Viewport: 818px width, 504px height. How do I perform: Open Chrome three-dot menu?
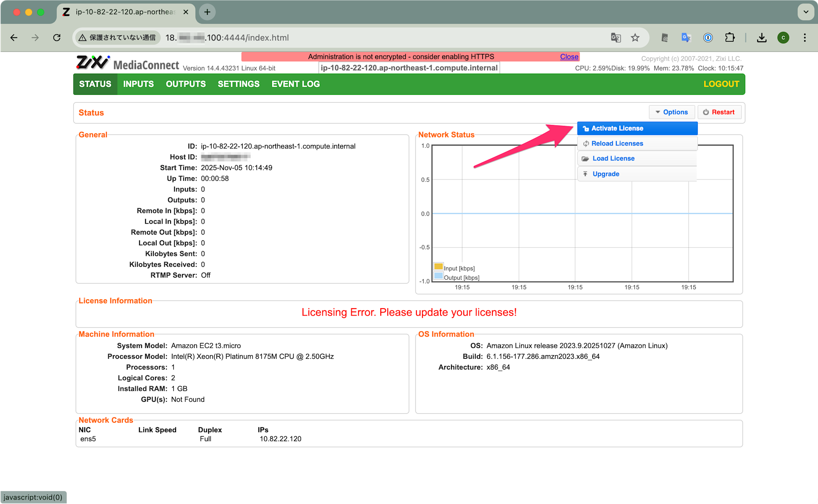tap(805, 38)
